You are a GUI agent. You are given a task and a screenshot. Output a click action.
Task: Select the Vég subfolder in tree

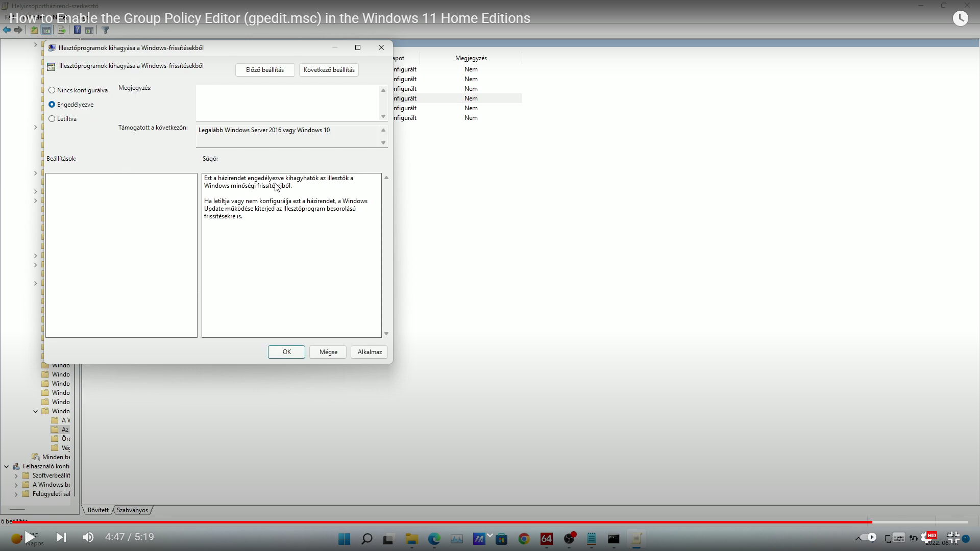(x=66, y=448)
